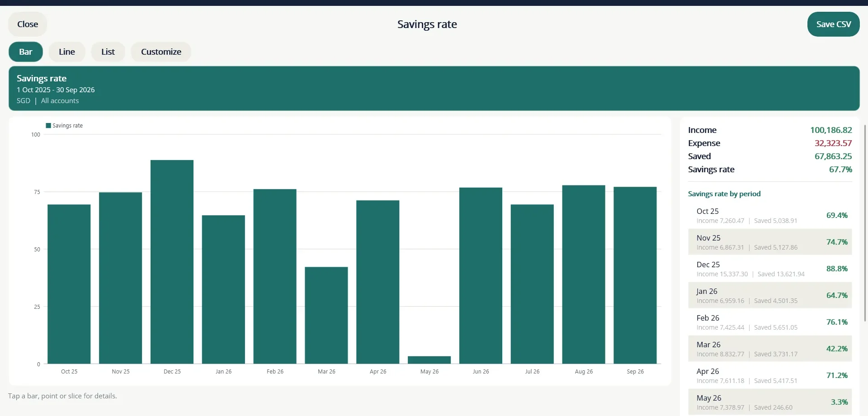
Task: Tap the Feb 26 bar
Action: (275, 276)
